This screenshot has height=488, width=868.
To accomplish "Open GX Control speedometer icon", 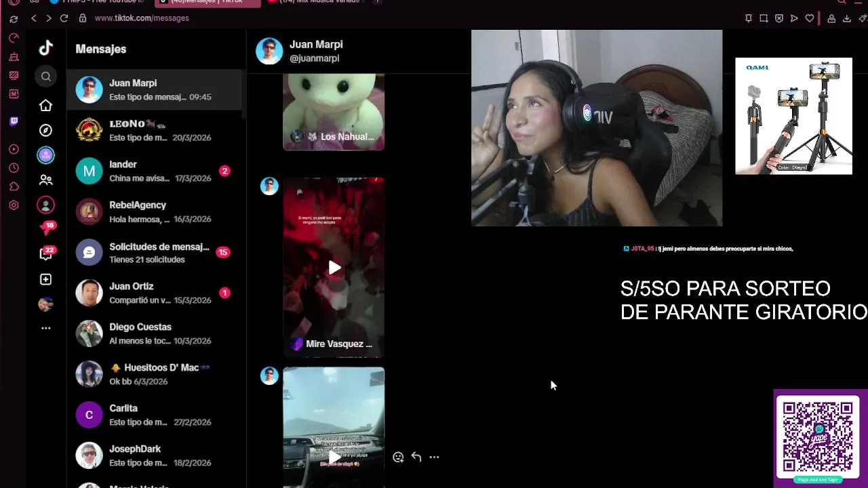I will tap(14, 38).
